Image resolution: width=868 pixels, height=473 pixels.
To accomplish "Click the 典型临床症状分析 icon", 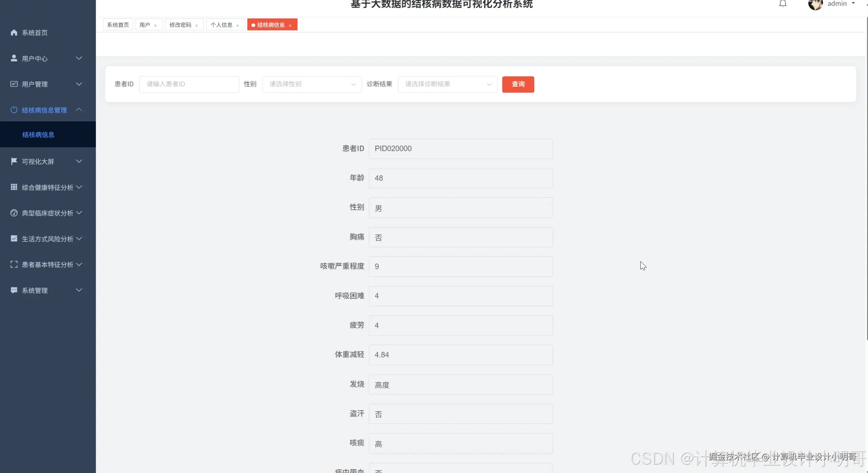I will click(13, 213).
